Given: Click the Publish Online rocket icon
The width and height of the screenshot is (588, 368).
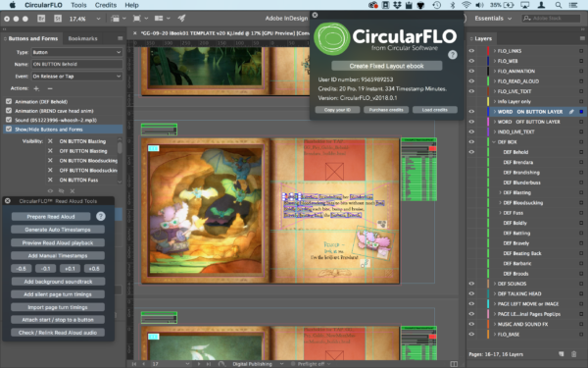Looking at the screenshot, I should pyautogui.click(x=181, y=18).
